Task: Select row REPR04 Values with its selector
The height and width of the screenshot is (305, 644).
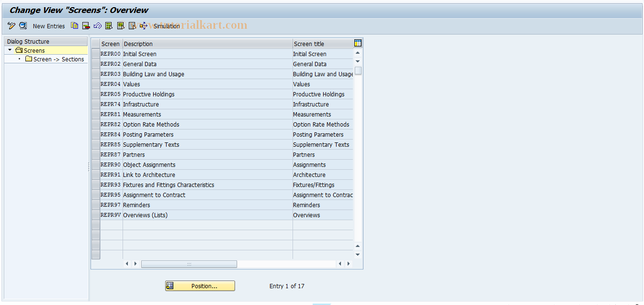Action: [96, 84]
